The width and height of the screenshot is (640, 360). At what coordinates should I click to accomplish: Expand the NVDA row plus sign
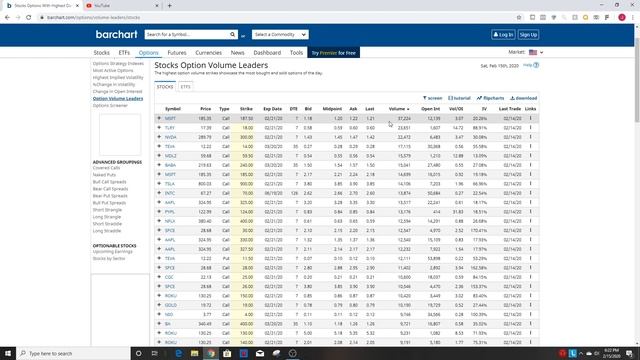click(159, 137)
